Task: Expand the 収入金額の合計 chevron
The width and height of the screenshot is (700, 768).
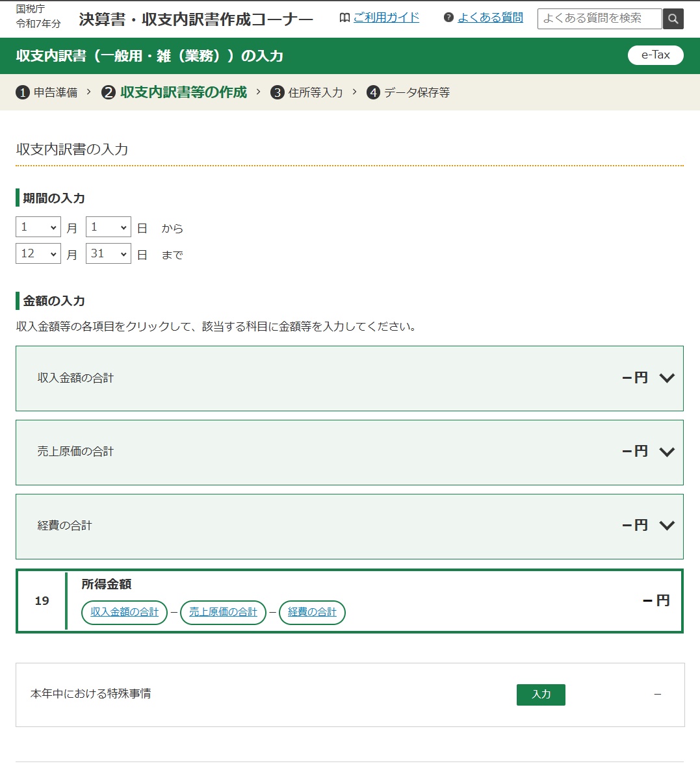Action: click(667, 378)
